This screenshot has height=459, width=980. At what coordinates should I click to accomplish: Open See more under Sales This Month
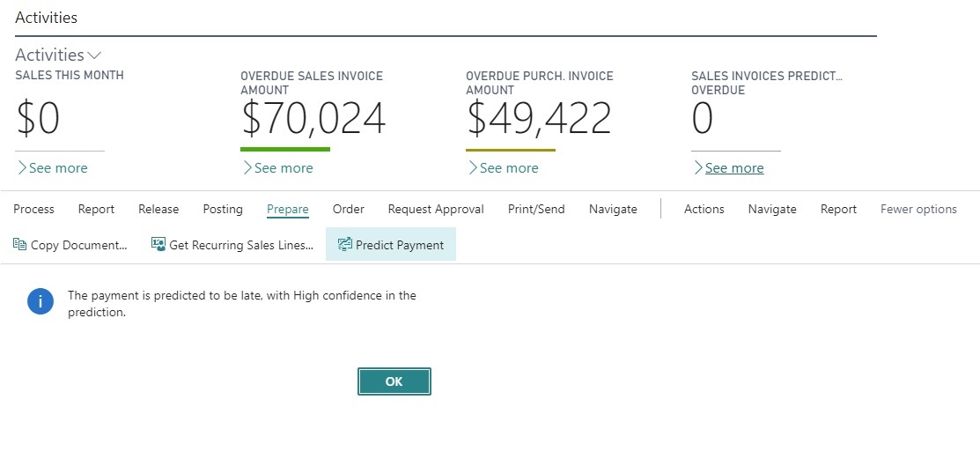click(53, 167)
